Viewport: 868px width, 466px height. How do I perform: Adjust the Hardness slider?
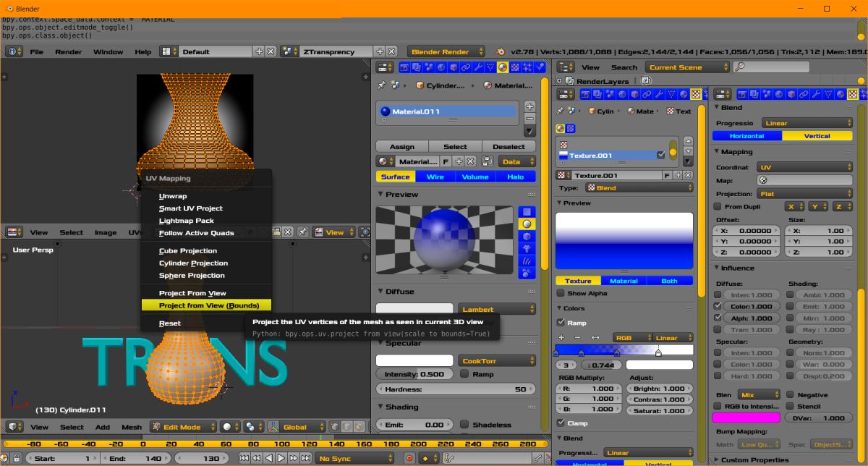tap(456, 389)
